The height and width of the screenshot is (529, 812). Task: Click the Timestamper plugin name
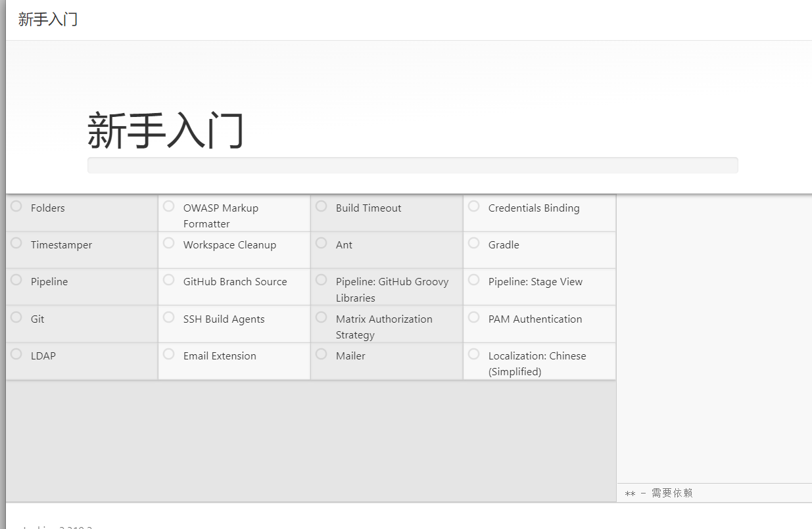pos(61,245)
